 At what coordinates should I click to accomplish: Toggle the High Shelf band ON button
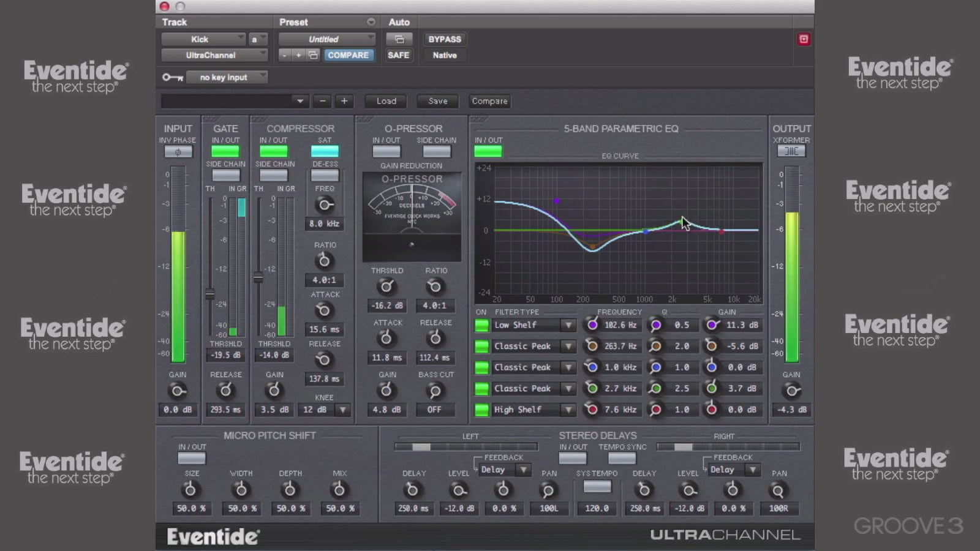pyautogui.click(x=482, y=410)
